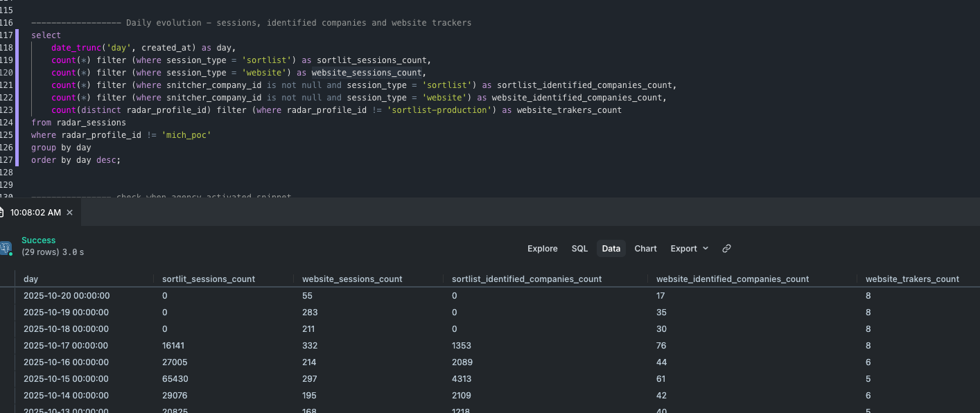Click the PostgreSQL connection icon beside Success
The height and width of the screenshot is (413, 980).
6,248
